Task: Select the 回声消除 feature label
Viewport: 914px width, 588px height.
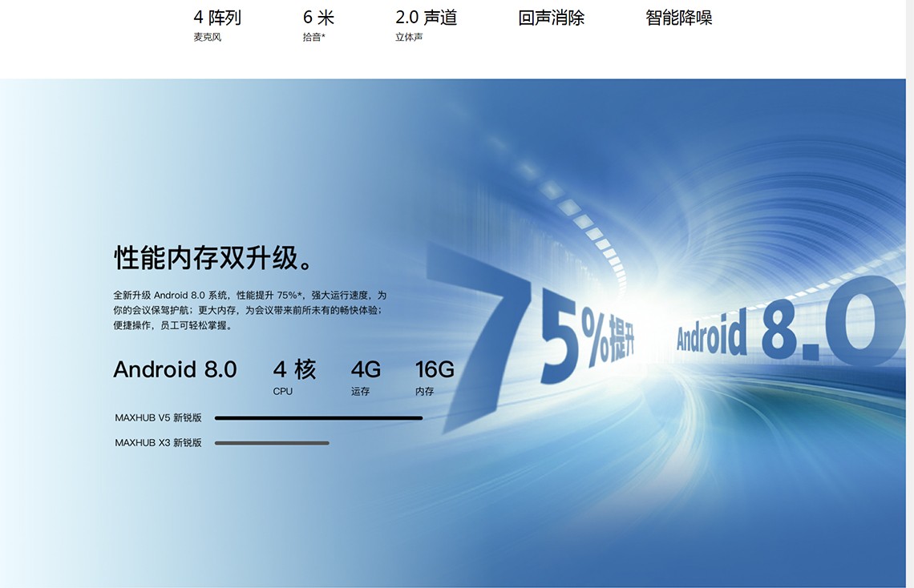Action: [x=551, y=18]
